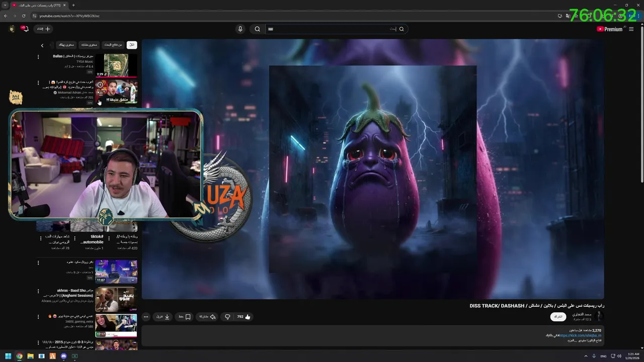Open the taskbar clock 1:21 AM
Screen dimensions: 644x362
(x=632, y=356)
